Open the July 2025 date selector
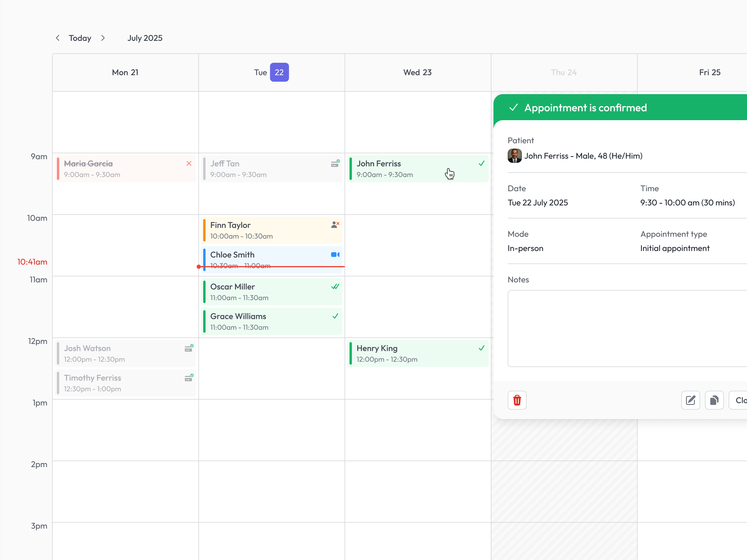The image size is (747, 560). [145, 38]
